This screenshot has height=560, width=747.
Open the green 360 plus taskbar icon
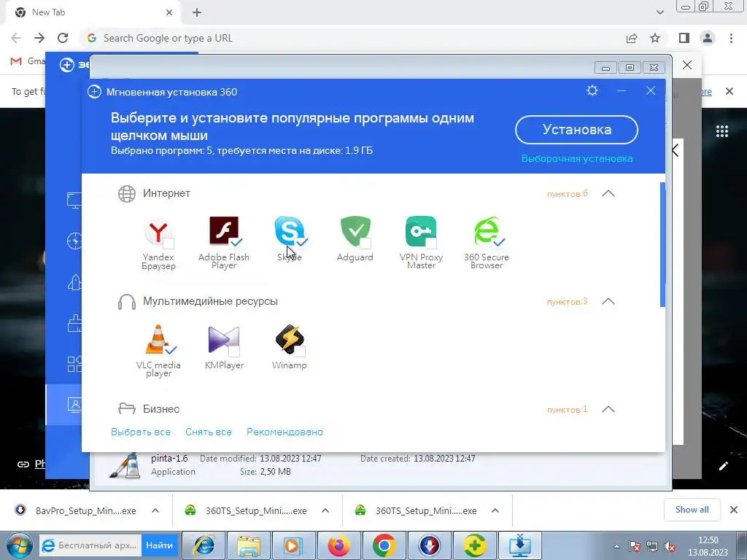click(474, 545)
